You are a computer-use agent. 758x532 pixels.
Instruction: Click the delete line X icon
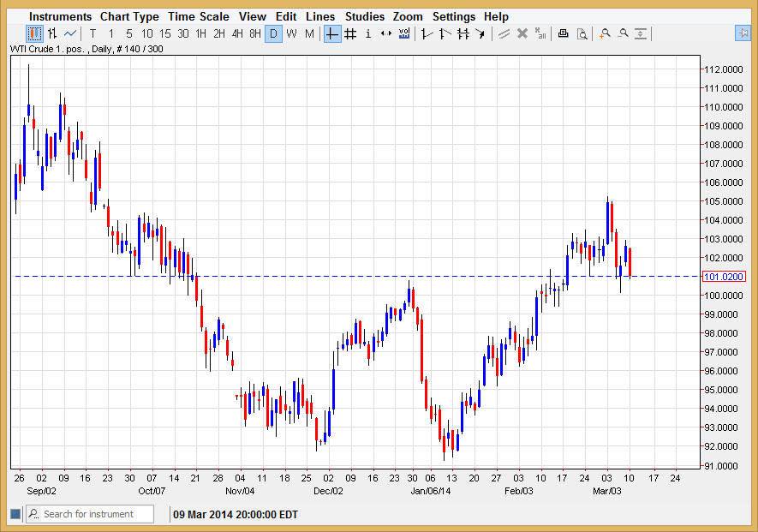[x=522, y=33]
